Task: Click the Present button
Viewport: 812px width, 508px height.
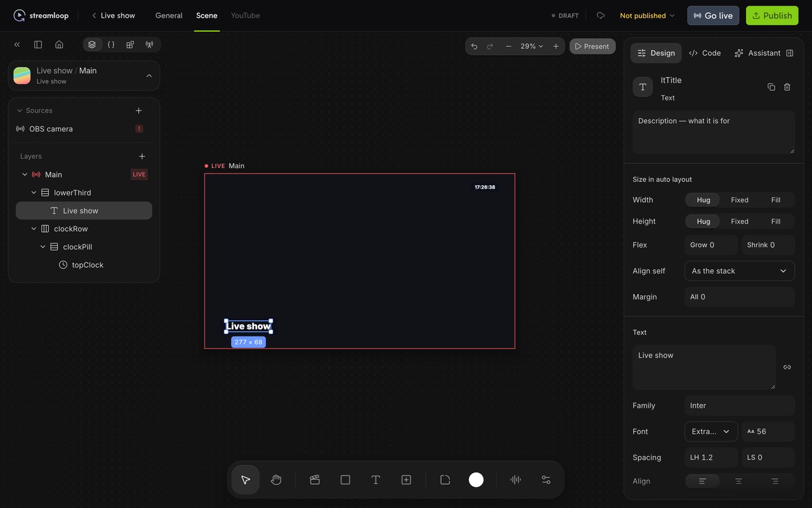Action: tap(593, 46)
